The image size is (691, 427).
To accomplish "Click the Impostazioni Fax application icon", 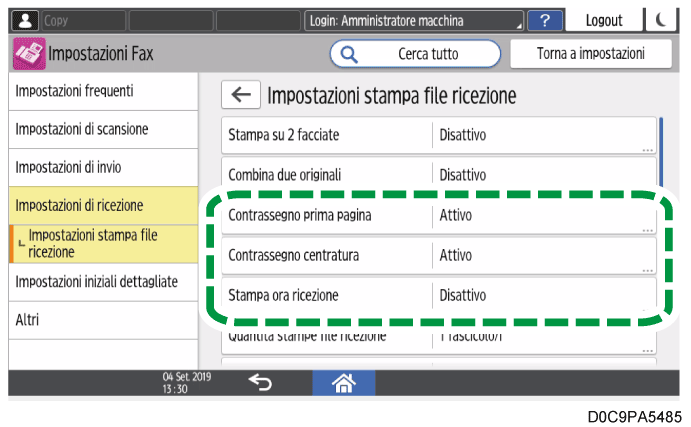I will click(29, 53).
